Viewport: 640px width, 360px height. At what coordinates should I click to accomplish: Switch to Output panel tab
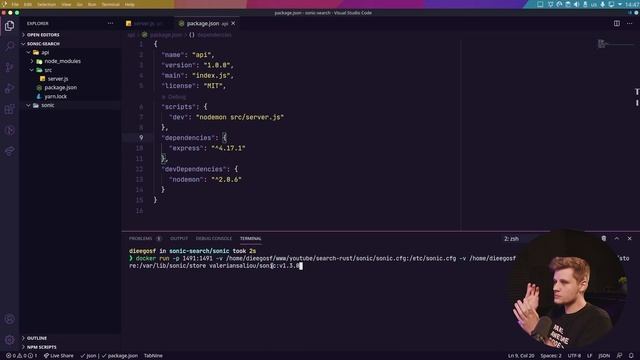click(179, 238)
